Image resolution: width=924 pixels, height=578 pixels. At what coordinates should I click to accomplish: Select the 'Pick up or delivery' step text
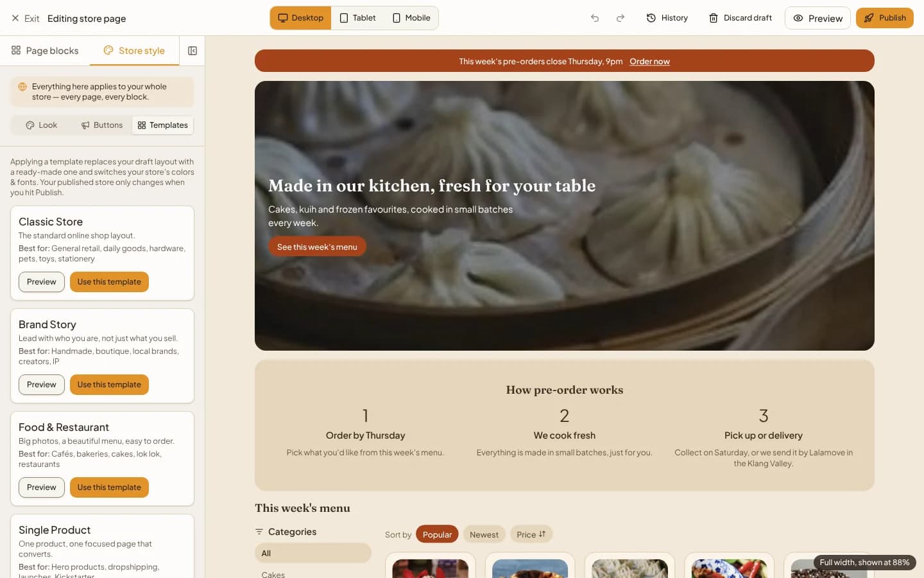click(x=764, y=435)
